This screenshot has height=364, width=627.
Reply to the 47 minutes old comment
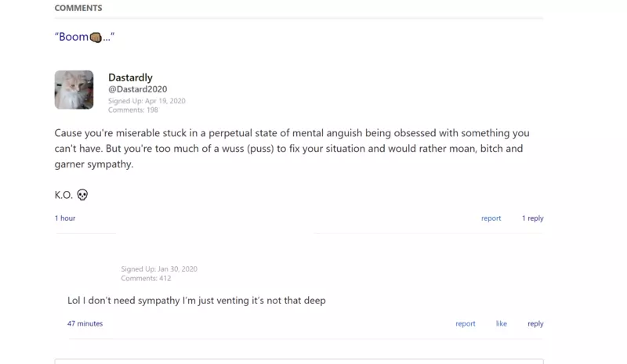(x=535, y=323)
